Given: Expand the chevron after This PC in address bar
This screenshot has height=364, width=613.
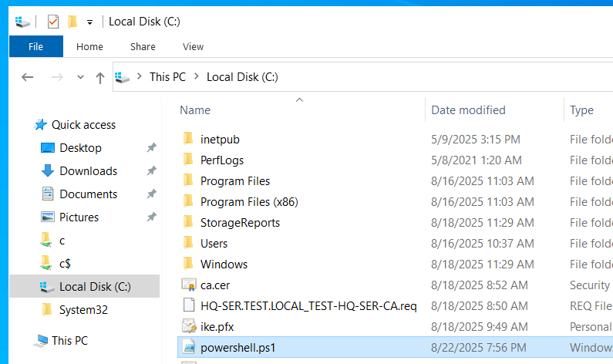Looking at the screenshot, I should [197, 76].
